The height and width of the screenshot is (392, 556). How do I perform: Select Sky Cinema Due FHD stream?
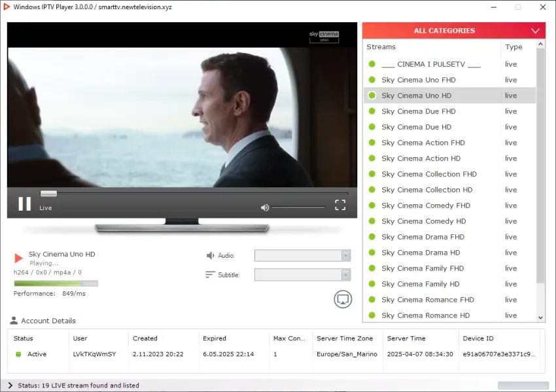[449, 111]
